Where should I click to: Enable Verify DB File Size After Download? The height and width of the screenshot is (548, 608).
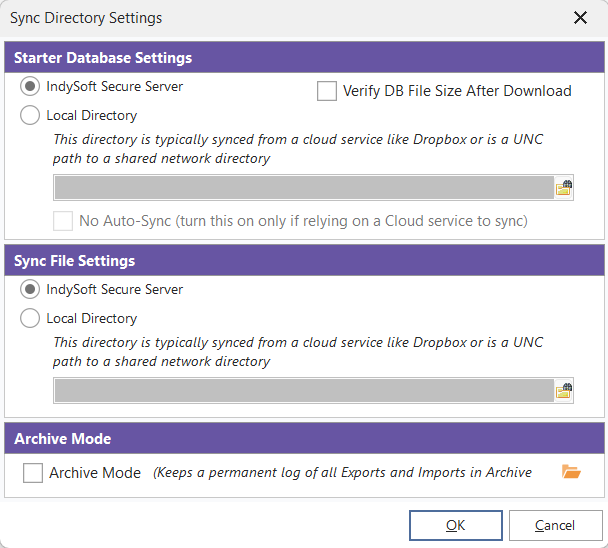[x=327, y=91]
